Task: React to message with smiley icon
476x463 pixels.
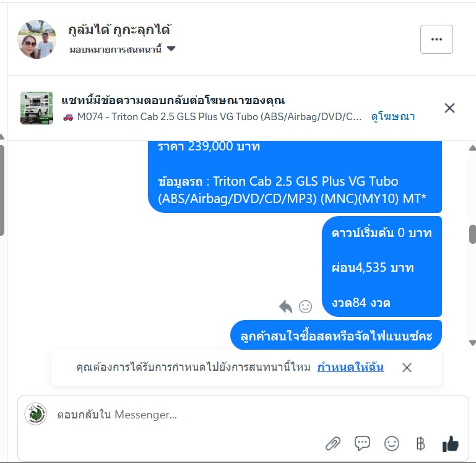Action: click(x=305, y=306)
